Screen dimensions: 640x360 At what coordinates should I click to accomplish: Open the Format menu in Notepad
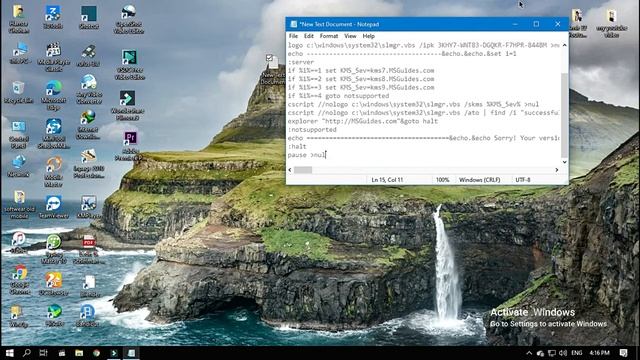329,36
